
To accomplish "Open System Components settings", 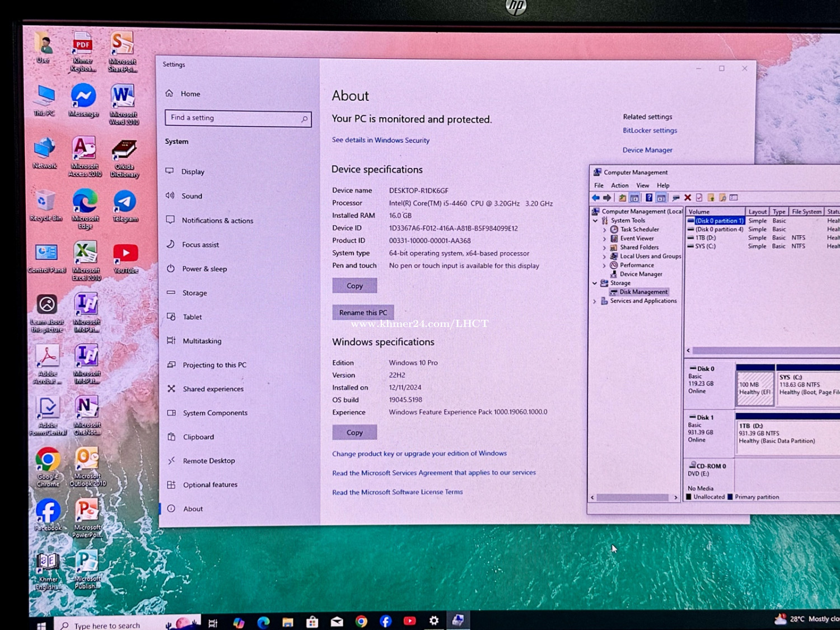I will [x=215, y=413].
